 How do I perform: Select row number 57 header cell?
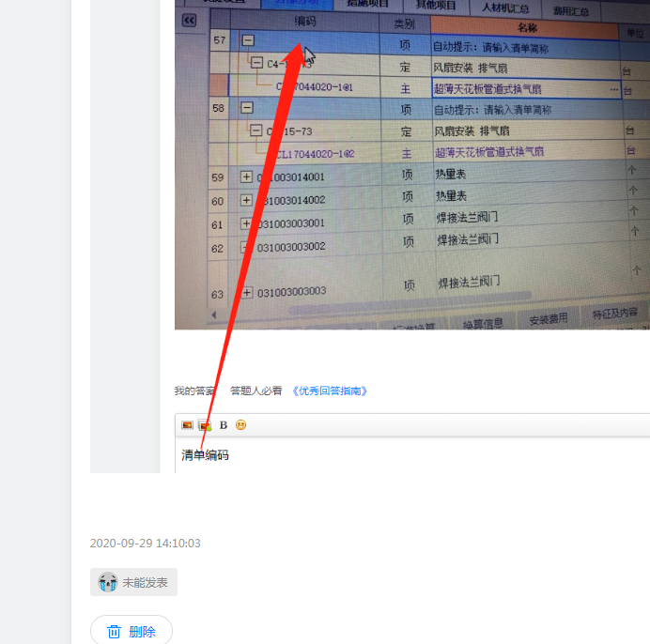click(219, 40)
